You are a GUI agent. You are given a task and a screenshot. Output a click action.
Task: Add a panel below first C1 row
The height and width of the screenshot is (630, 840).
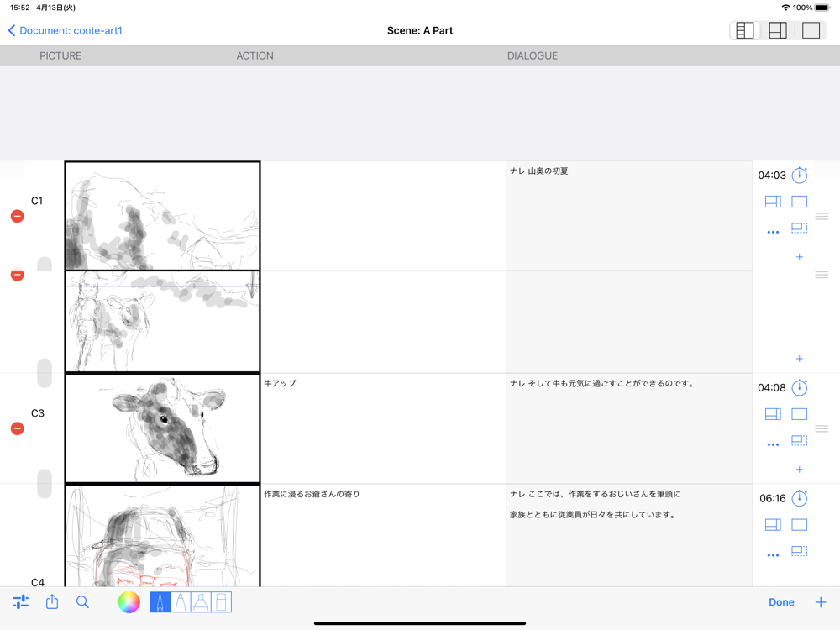pyautogui.click(x=800, y=257)
